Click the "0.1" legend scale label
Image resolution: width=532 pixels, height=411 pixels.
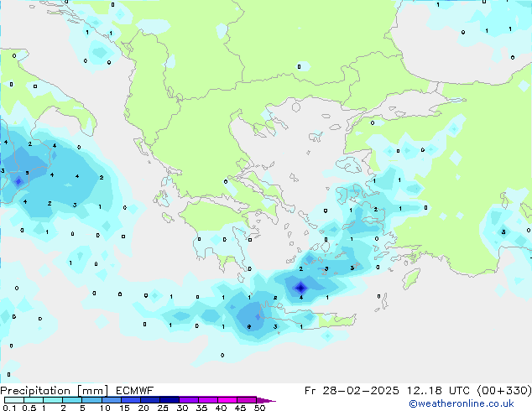pos(9,408)
